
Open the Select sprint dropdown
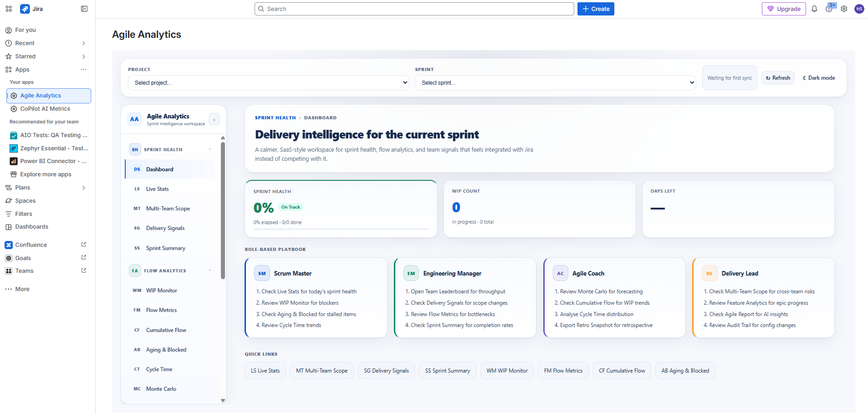555,82
